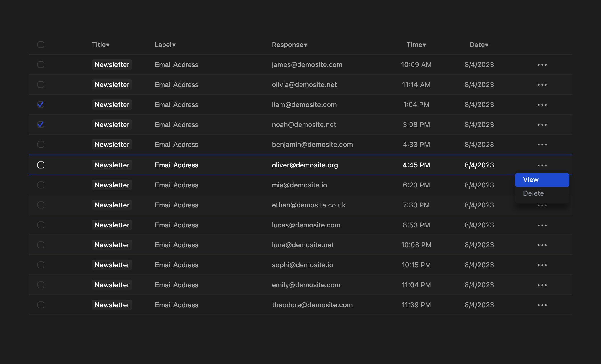Click three dots beside benjamin@demosite.com
This screenshot has width=601, height=364.
(542, 145)
